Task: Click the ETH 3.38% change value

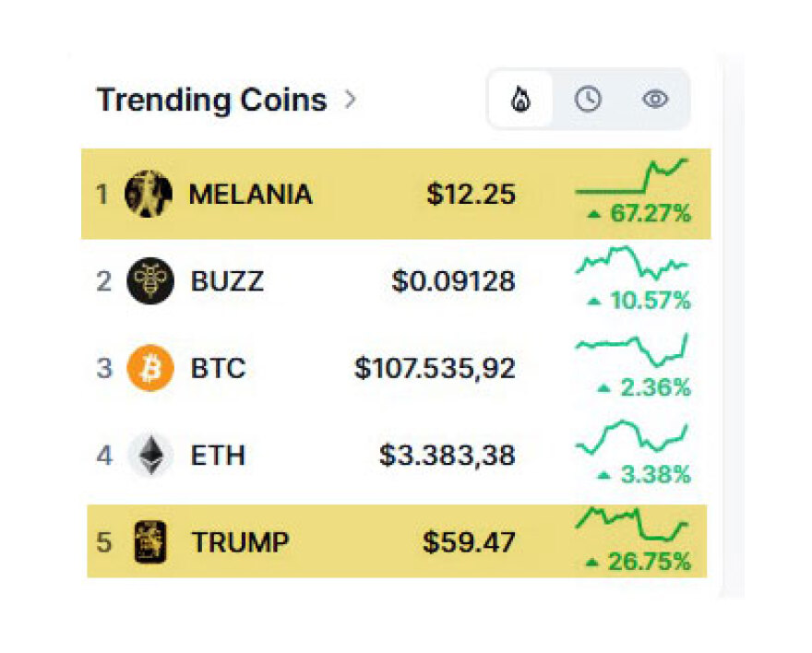Action: 655,475
